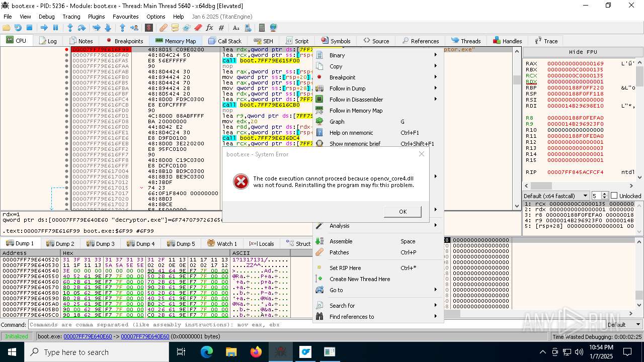Screen dimensions: 644x362
Task: Open the Plugins menu
Action: [x=96, y=17]
